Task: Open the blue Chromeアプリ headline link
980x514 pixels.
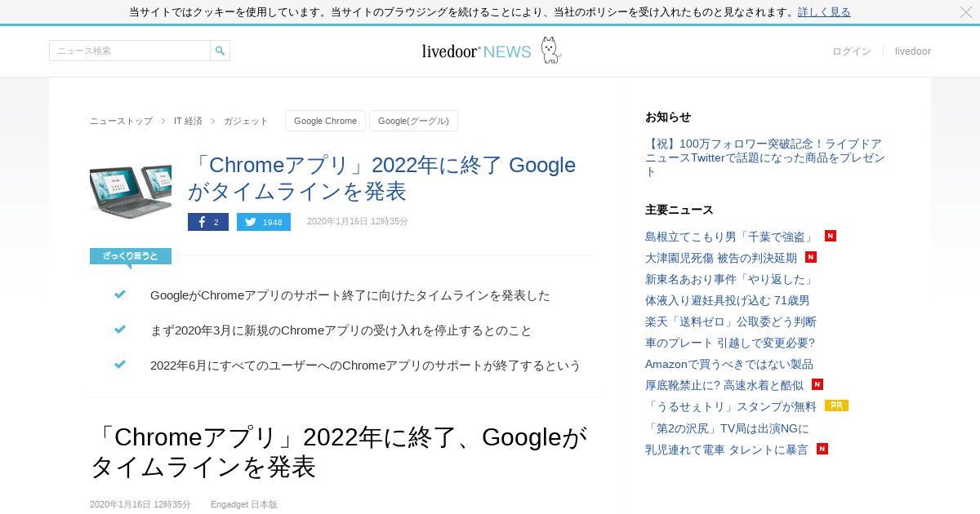Action: tap(381, 178)
